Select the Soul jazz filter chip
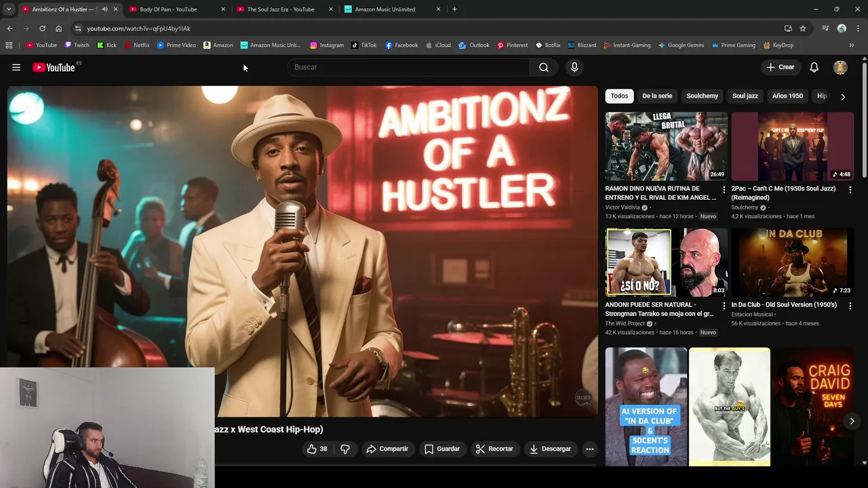 (x=745, y=96)
